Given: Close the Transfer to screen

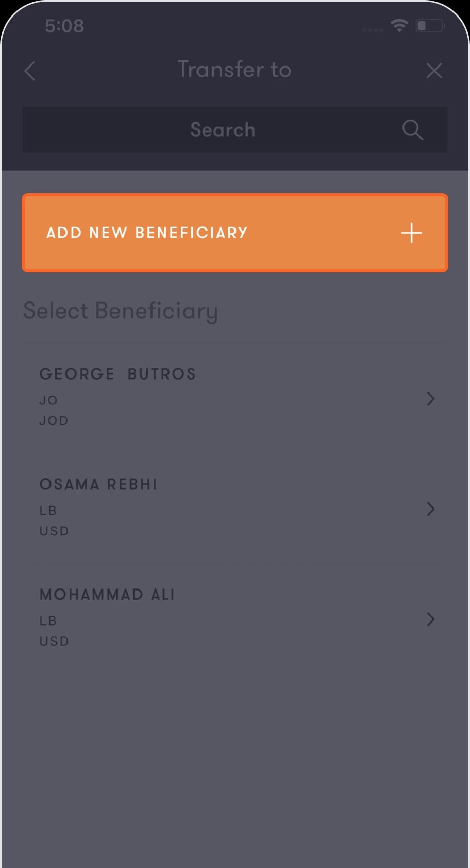Looking at the screenshot, I should click(434, 71).
